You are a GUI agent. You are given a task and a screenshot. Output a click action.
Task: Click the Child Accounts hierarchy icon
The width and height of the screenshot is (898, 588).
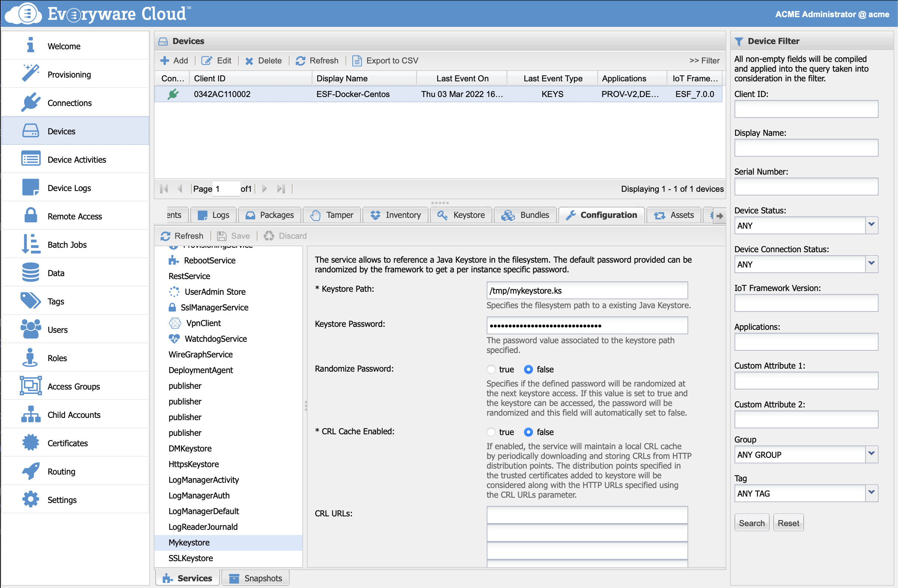[31, 414]
